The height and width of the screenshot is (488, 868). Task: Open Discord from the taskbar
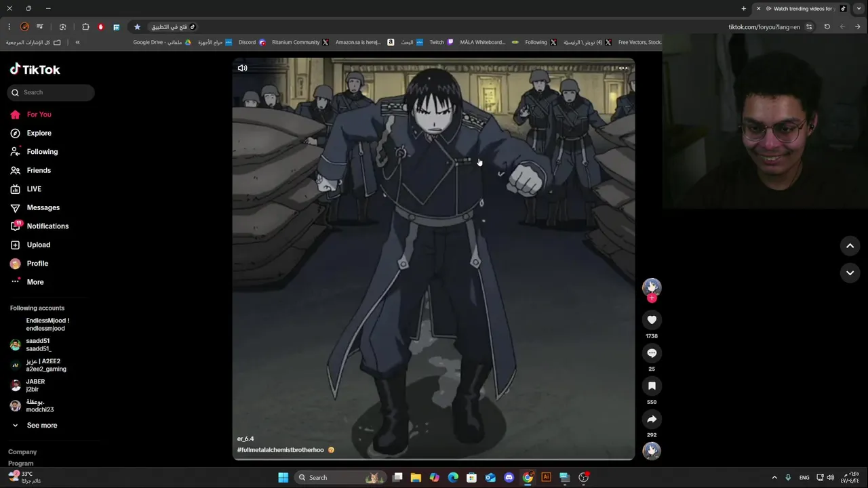(x=509, y=477)
